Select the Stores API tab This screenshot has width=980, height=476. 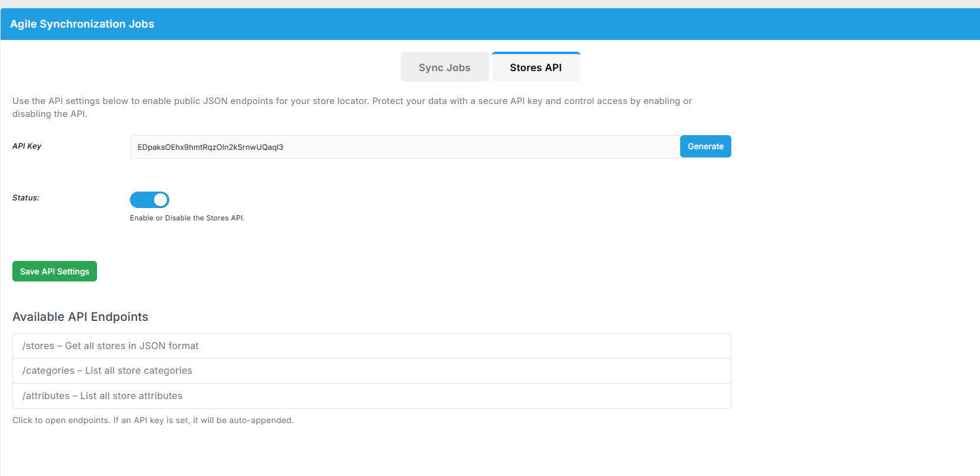pyautogui.click(x=536, y=68)
